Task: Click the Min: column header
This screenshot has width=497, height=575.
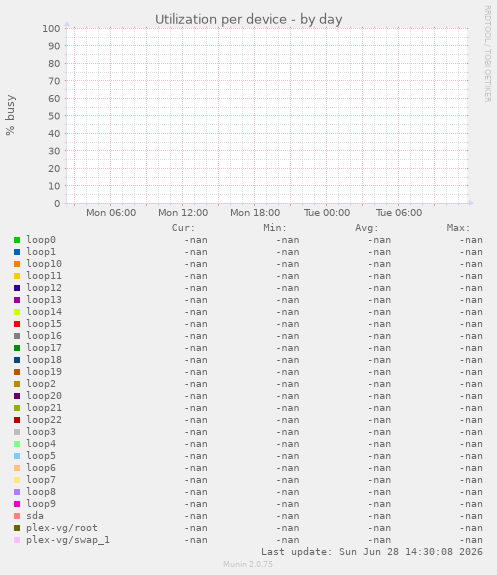Action: (275, 228)
